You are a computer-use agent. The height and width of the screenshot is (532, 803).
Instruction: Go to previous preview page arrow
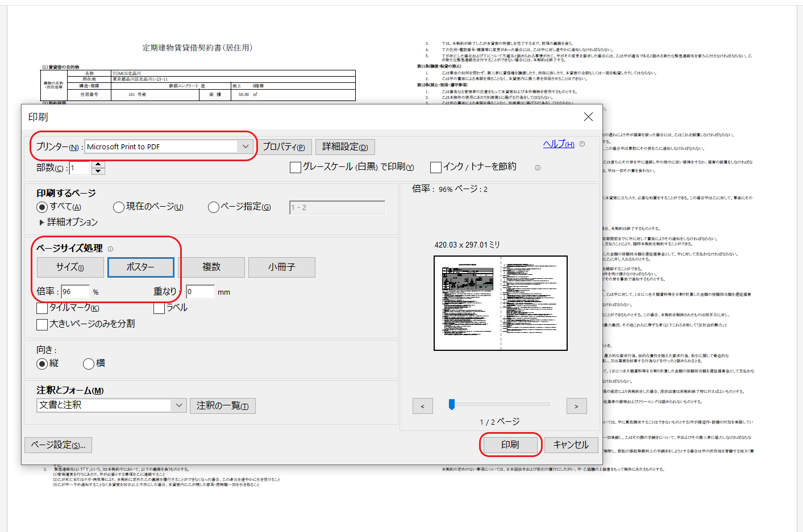pyautogui.click(x=422, y=406)
